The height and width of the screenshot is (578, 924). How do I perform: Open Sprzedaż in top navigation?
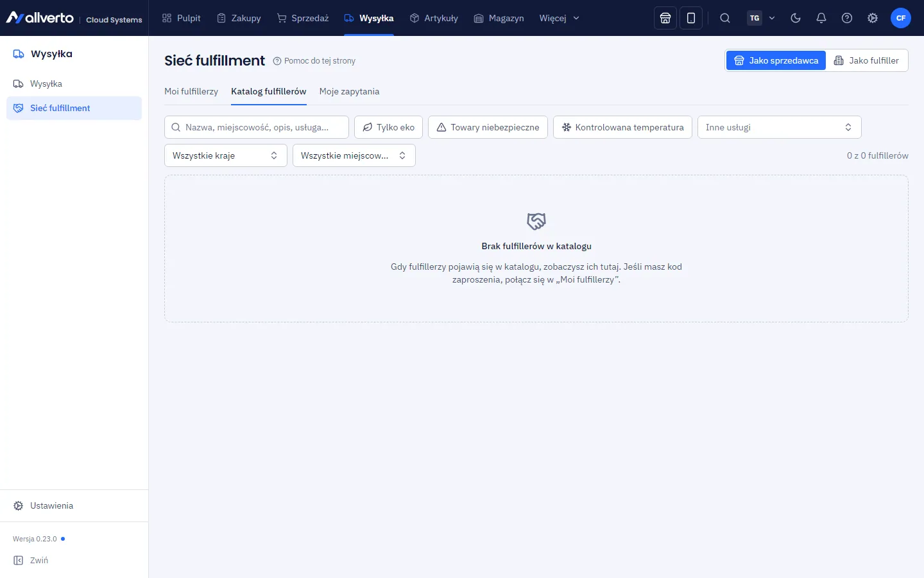click(303, 18)
